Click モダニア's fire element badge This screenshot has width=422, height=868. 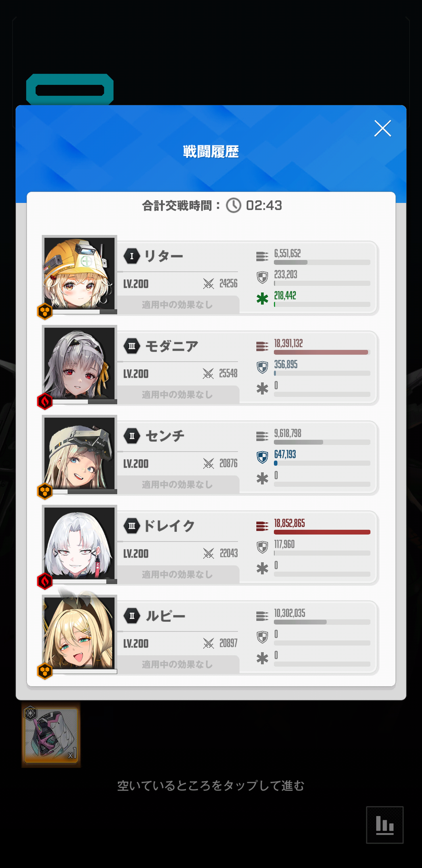45,402
